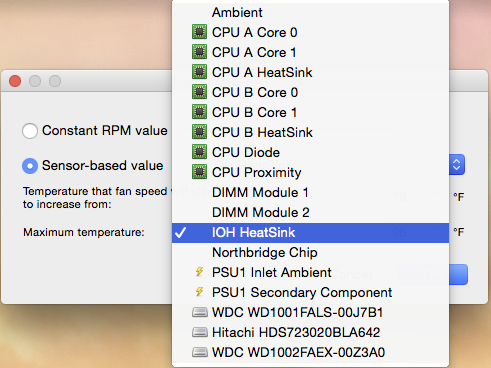Select the Constant RPM value radio button
Image resolution: width=491 pixels, height=368 pixels.
pyautogui.click(x=30, y=131)
